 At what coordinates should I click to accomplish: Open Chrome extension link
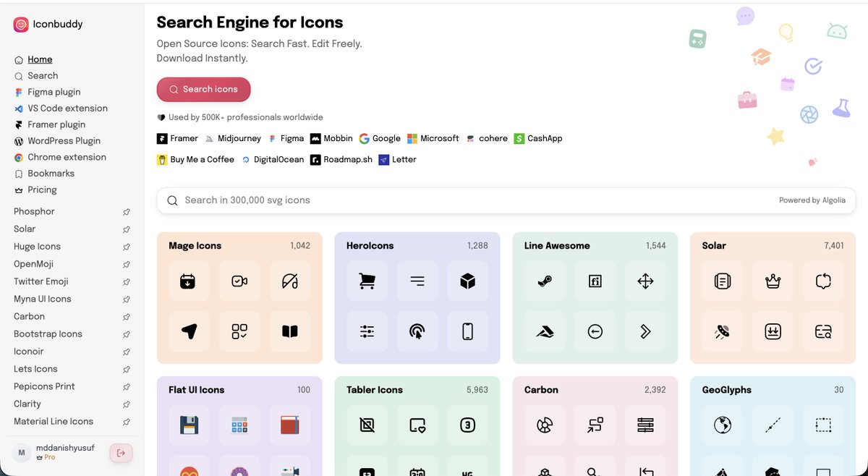[67, 157]
